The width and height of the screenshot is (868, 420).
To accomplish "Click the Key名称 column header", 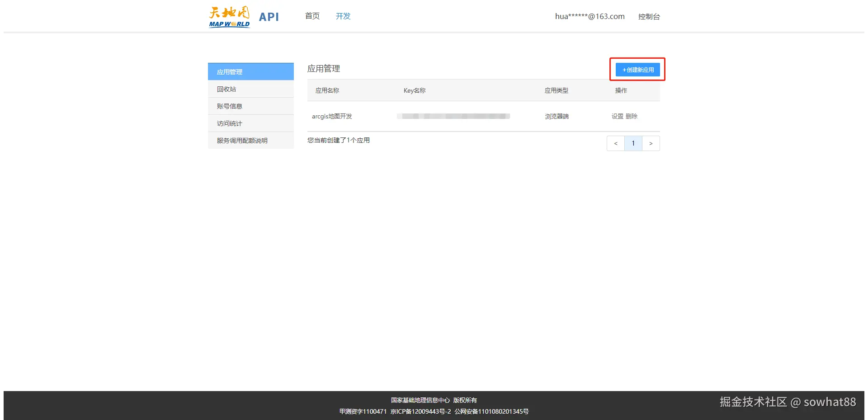I will click(415, 90).
